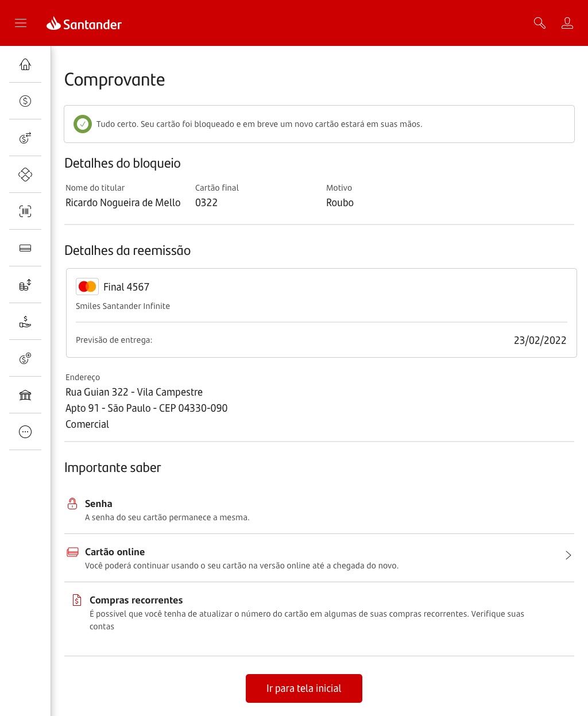This screenshot has height=716, width=588.
Task: Open the loans hand-with-dollar icon
Action: point(25,322)
